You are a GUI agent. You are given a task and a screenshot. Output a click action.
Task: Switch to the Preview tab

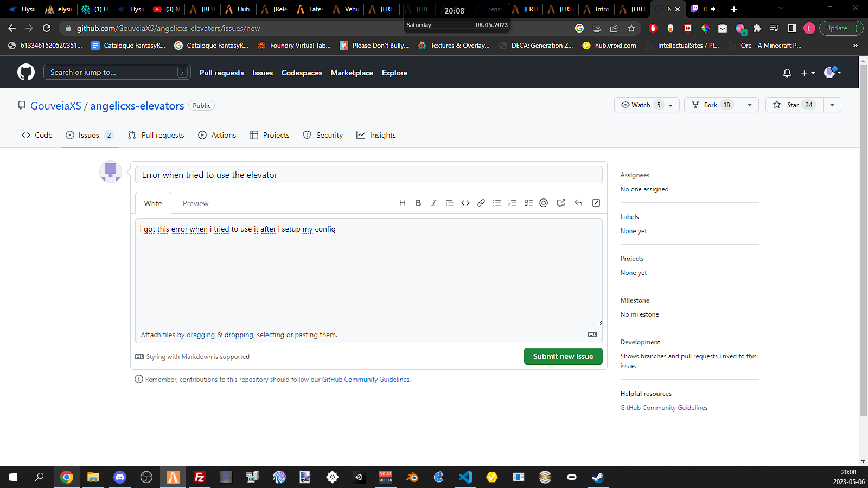tap(195, 203)
